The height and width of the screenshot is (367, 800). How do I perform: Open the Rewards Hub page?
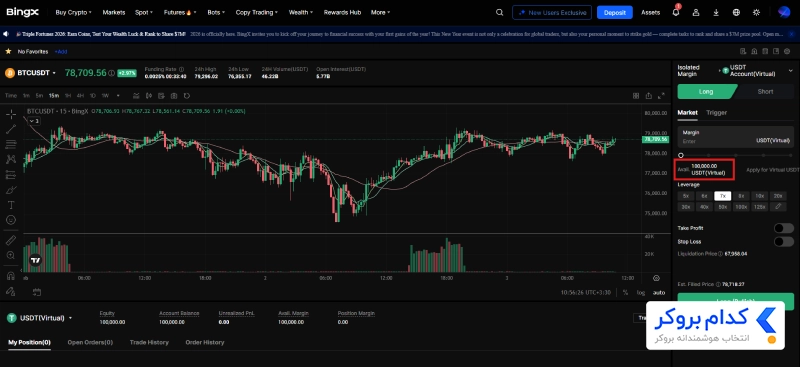coord(342,12)
